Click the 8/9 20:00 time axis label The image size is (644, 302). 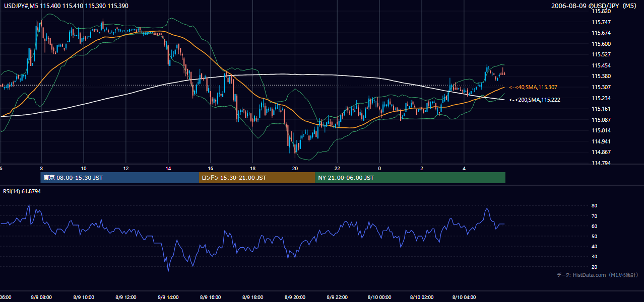tap(295, 297)
